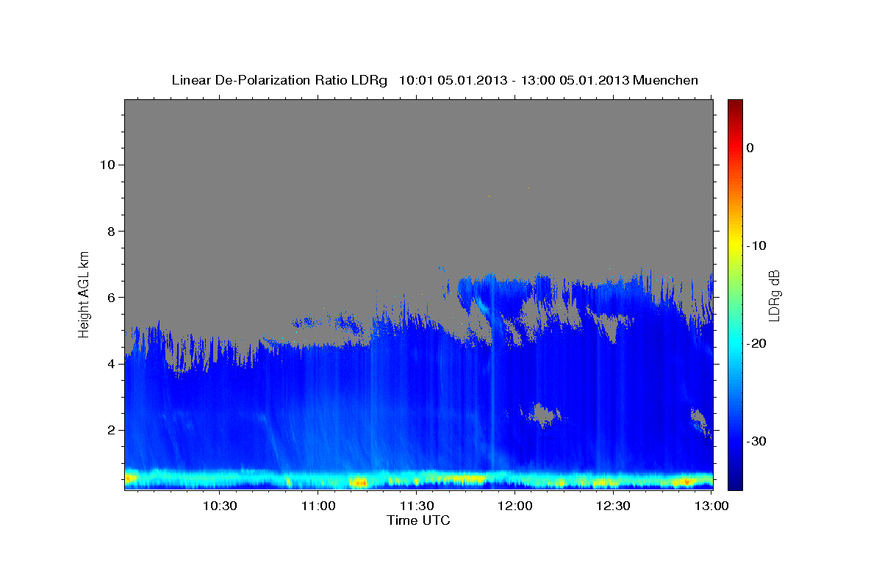882x588 pixels.
Task: Click the 'LDRg dB' colorbar label
Action: [x=774, y=296]
